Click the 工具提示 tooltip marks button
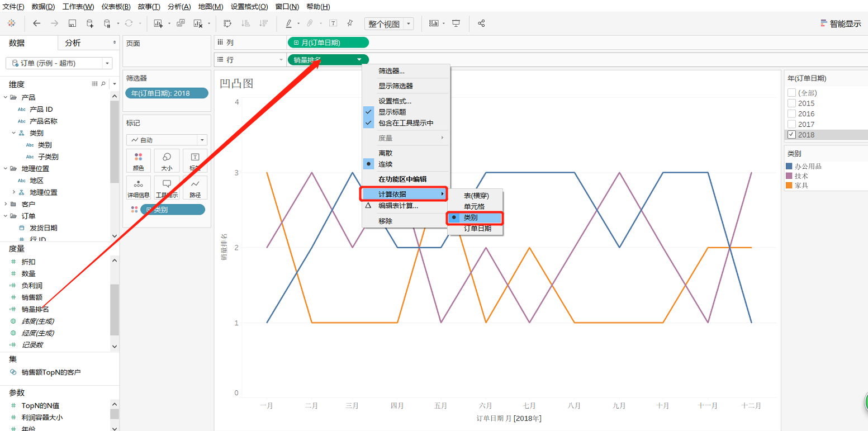The width and height of the screenshot is (868, 431). tap(167, 188)
